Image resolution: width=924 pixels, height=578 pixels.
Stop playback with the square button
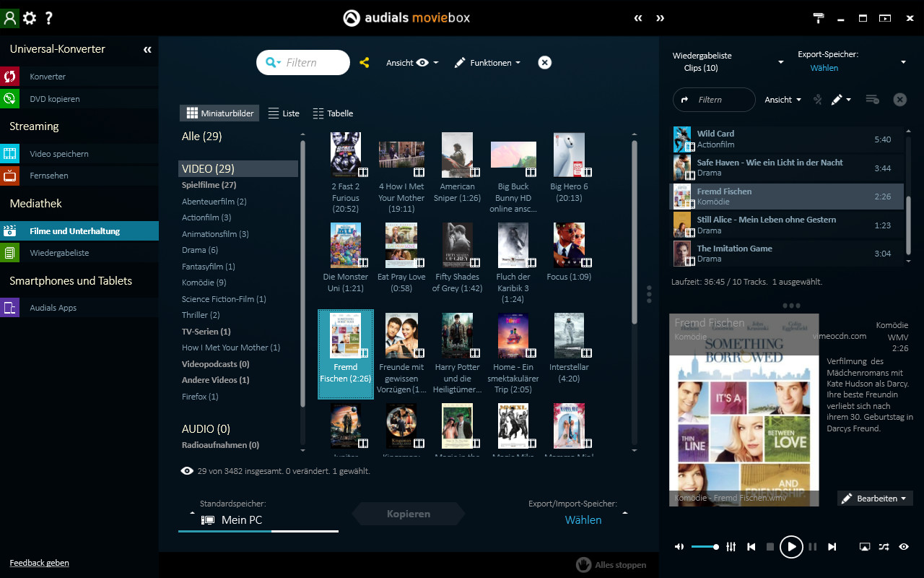tap(770, 547)
